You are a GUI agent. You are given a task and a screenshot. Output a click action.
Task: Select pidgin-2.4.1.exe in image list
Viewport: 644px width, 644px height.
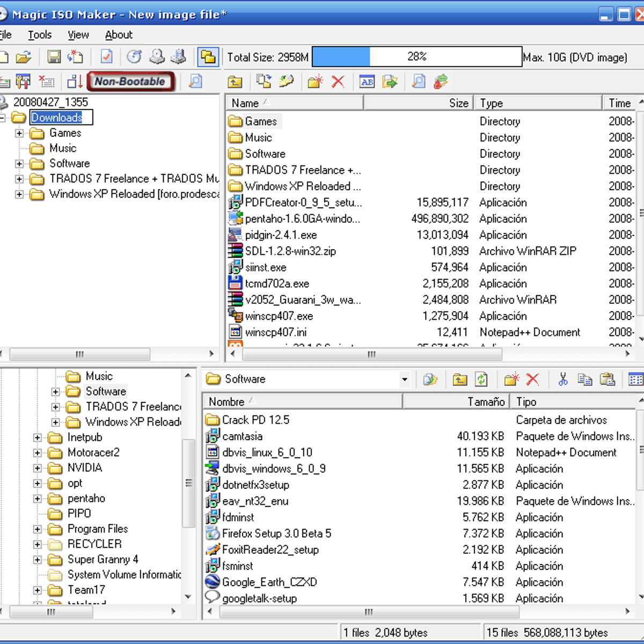point(281,235)
